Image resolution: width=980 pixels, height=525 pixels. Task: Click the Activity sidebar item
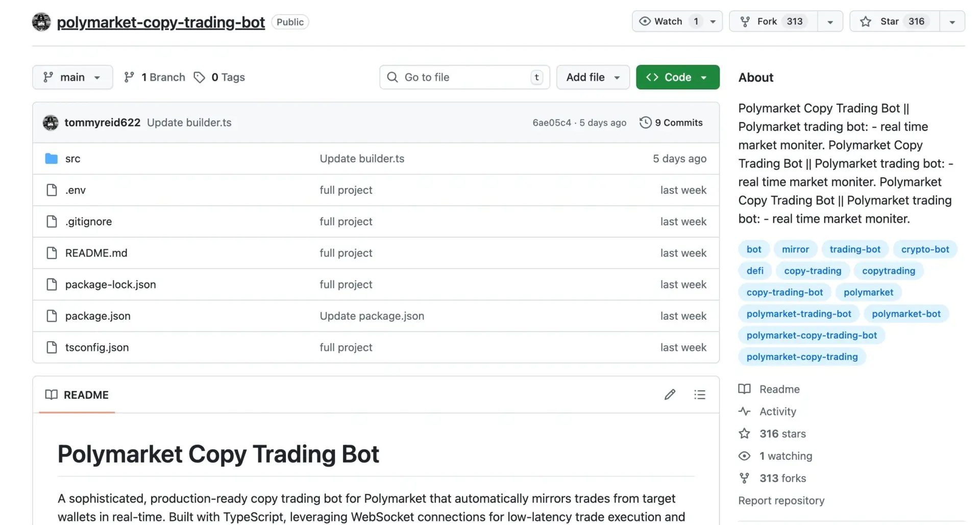[777, 411]
